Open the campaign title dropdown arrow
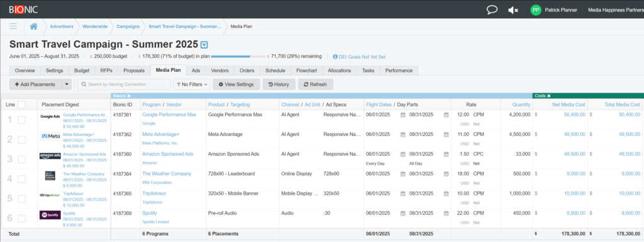Image resolution: width=644 pixels, height=242 pixels. tap(204, 45)
